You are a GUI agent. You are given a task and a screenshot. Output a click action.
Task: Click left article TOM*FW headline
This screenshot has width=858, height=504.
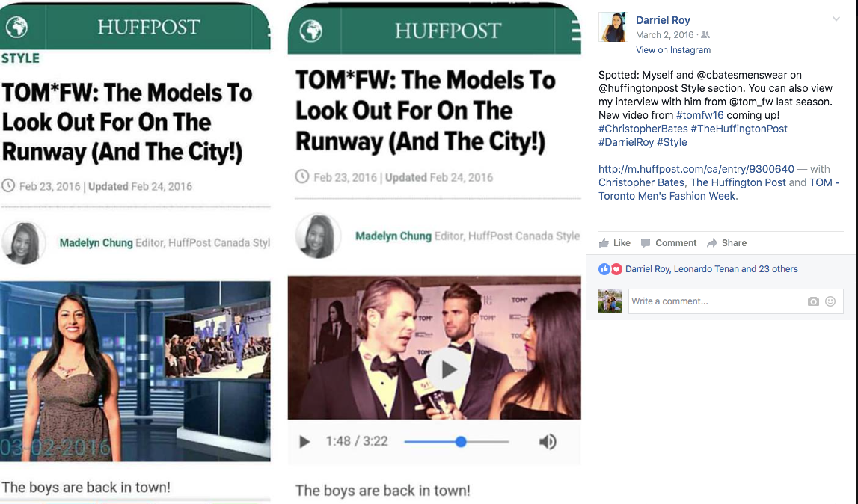click(127, 123)
